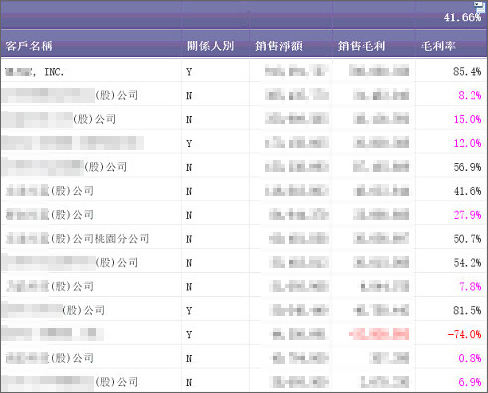Select the customer row ending with INC.
Image resolution: width=488 pixels, height=393 pixels.
(x=243, y=71)
